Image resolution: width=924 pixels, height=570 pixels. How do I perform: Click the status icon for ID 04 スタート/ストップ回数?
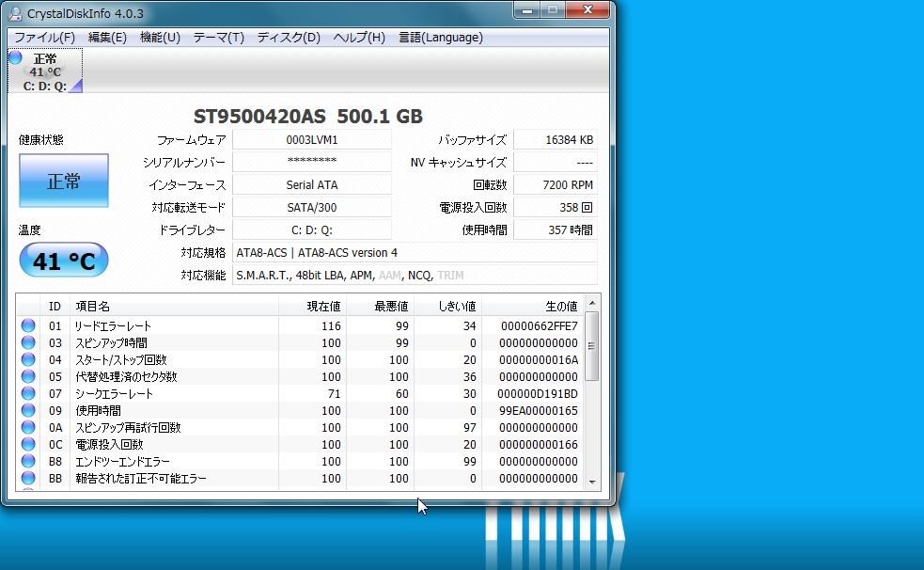coord(27,359)
